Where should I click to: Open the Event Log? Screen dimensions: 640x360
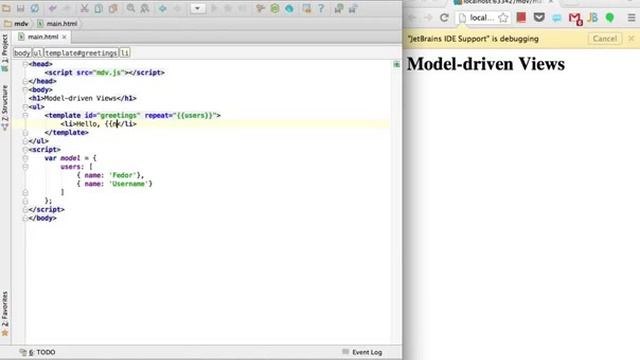pyautogui.click(x=362, y=352)
